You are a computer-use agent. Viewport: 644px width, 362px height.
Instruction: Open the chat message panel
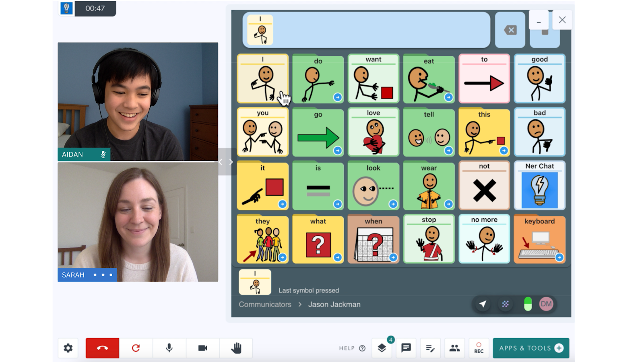pos(406,348)
